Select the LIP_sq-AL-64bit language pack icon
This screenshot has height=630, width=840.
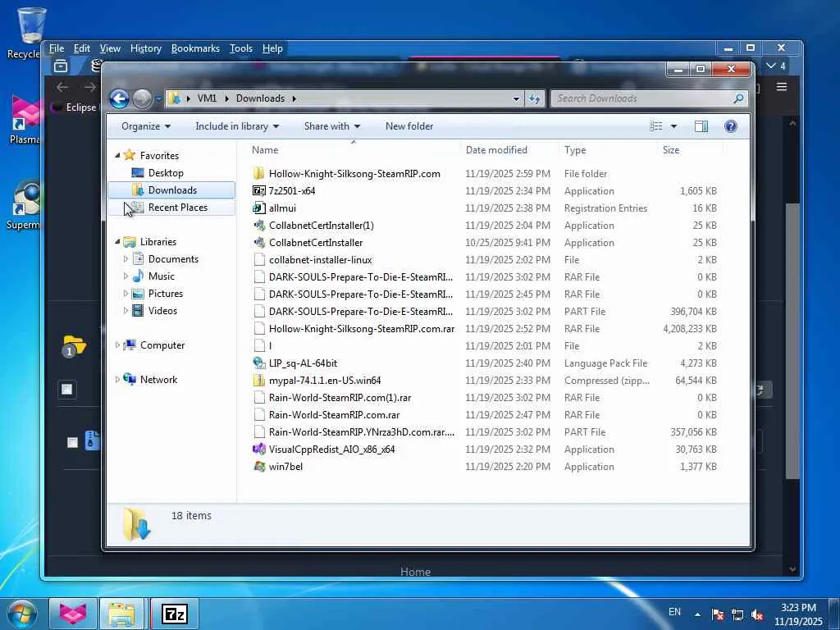(x=258, y=363)
